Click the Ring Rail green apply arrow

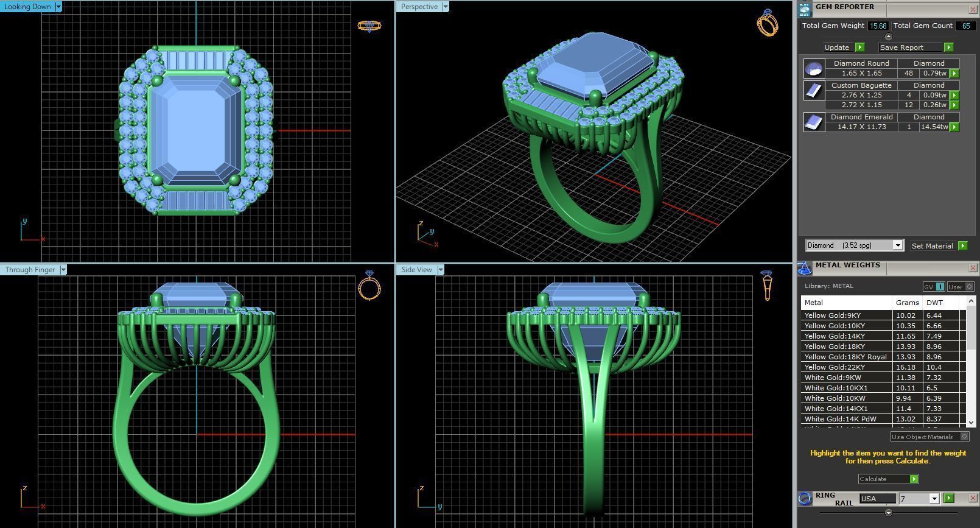(x=948, y=498)
